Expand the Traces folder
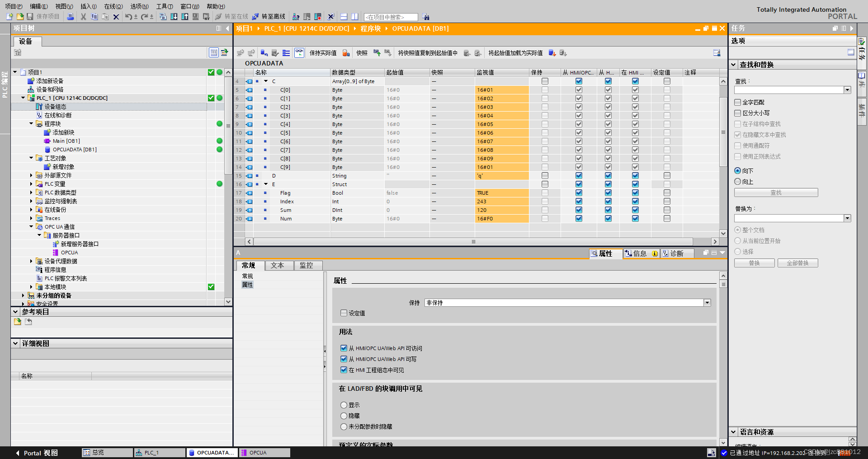The height and width of the screenshot is (459, 868). tap(31, 218)
